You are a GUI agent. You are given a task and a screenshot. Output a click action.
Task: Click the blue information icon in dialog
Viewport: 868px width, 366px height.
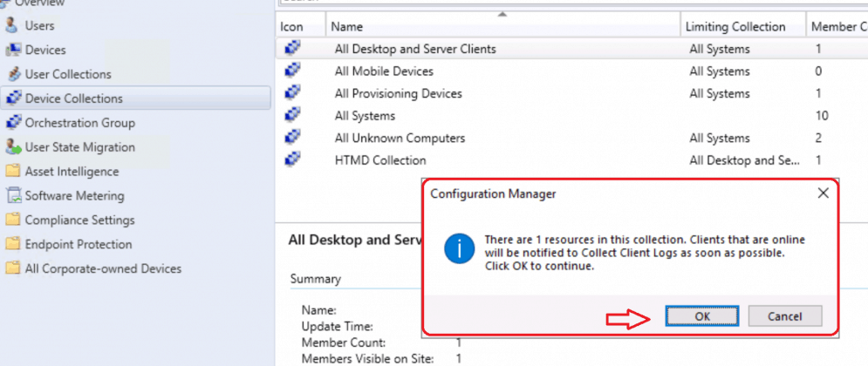[459, 248]
